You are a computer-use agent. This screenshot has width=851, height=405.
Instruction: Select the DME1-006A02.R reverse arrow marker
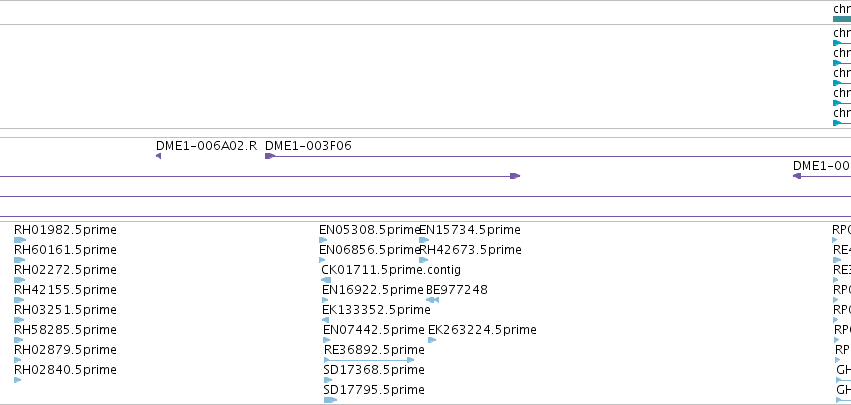click(158, 156)
